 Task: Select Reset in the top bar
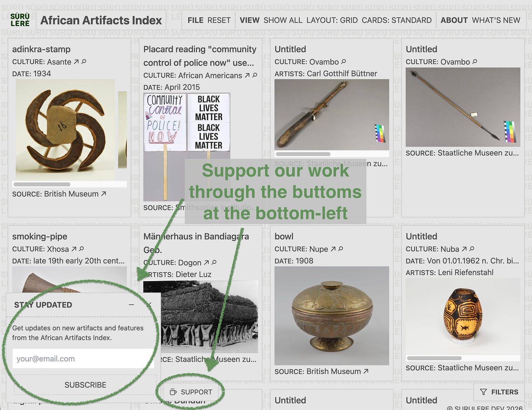point(219,20)
